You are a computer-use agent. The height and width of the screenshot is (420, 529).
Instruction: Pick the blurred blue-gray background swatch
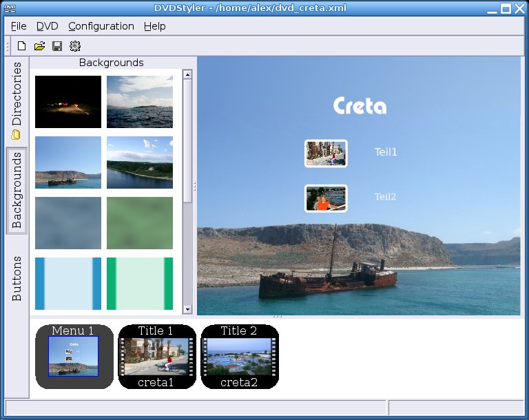(68, 223)
